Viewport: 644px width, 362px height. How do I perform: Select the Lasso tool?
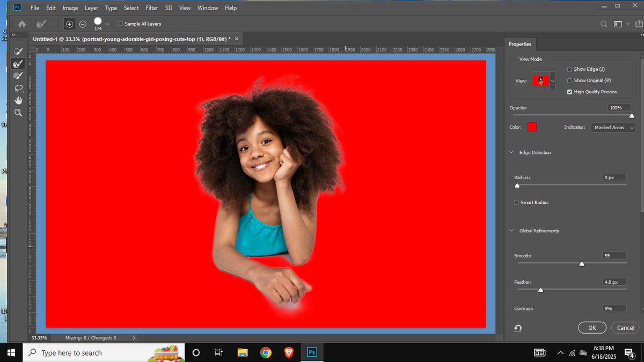(18, 88)
